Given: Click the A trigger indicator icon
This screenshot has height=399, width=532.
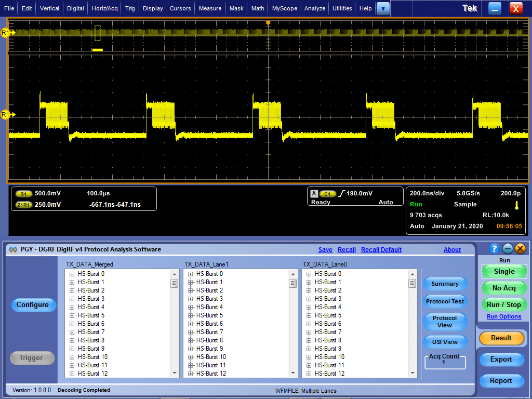Looking at the screenshot, I should [314, 194].
